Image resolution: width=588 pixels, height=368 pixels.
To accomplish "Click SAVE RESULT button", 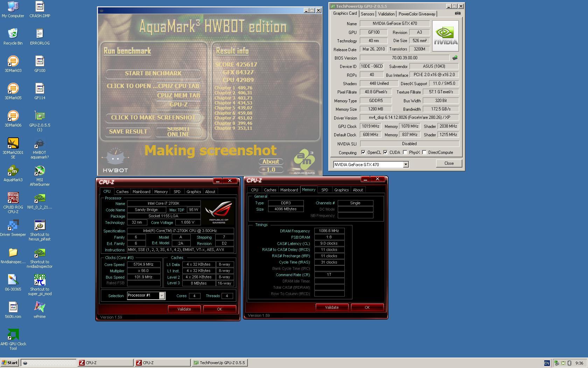I will (x=128, y=131).
